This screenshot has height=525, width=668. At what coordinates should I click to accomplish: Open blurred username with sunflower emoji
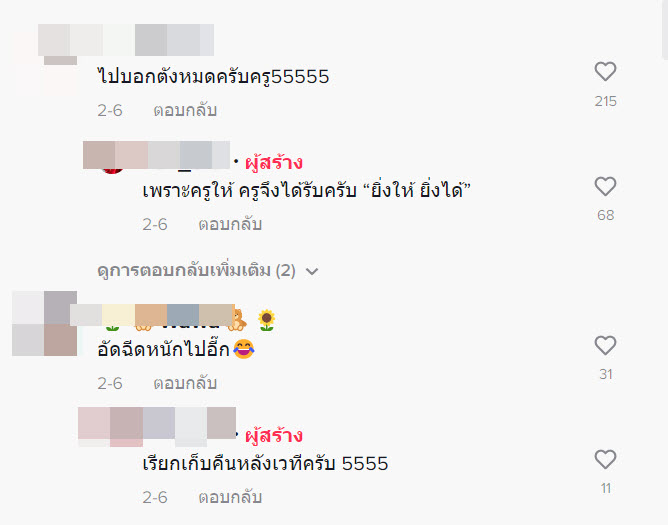point(152,315)
